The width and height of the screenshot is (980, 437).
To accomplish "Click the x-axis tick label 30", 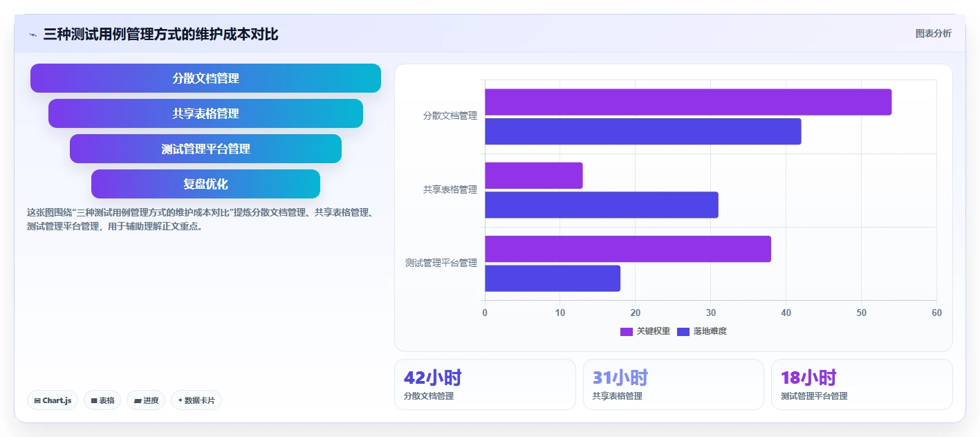I will pos(711,313).
